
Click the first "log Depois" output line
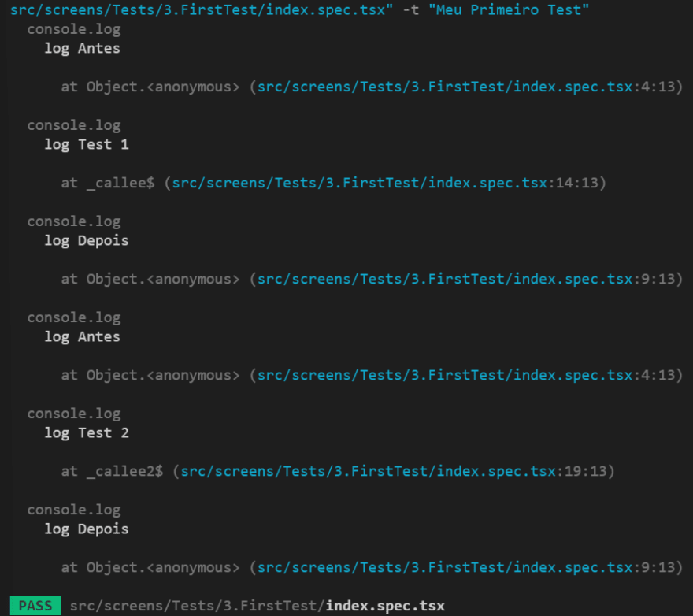tap(86, 240)
